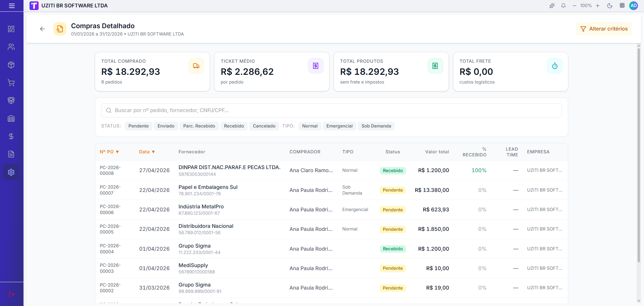
Task: Click the Fornecedor column header
Action: click(192, 152)
